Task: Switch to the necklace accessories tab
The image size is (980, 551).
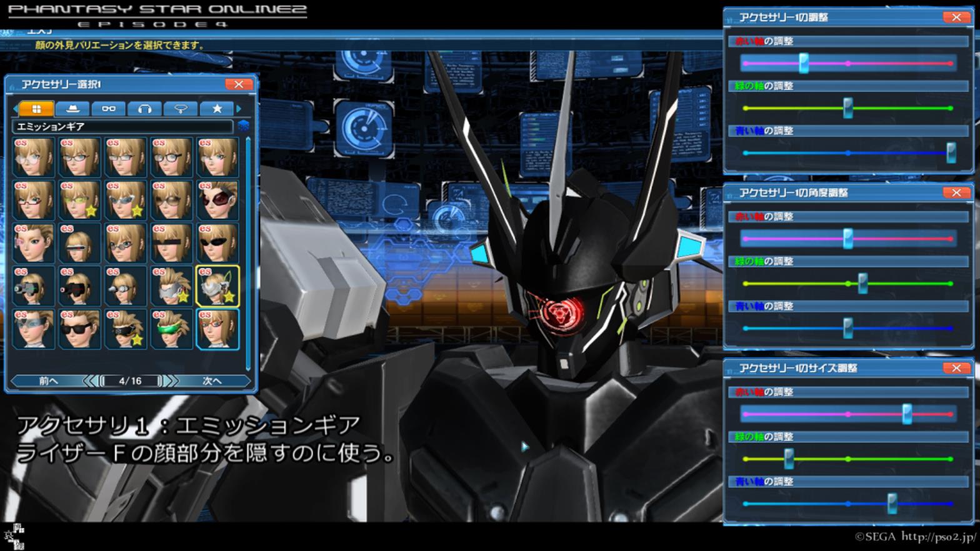Action: click(x=181, y=109)
